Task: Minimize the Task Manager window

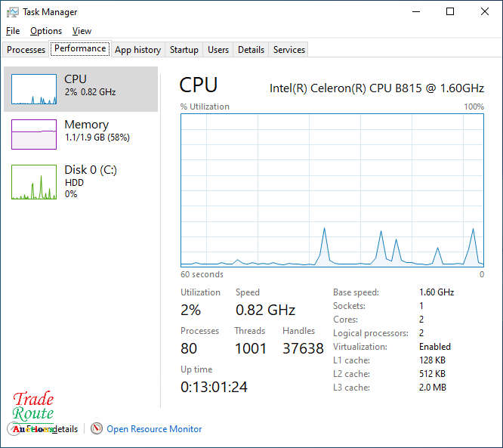Action: click(x=415, y=12)
